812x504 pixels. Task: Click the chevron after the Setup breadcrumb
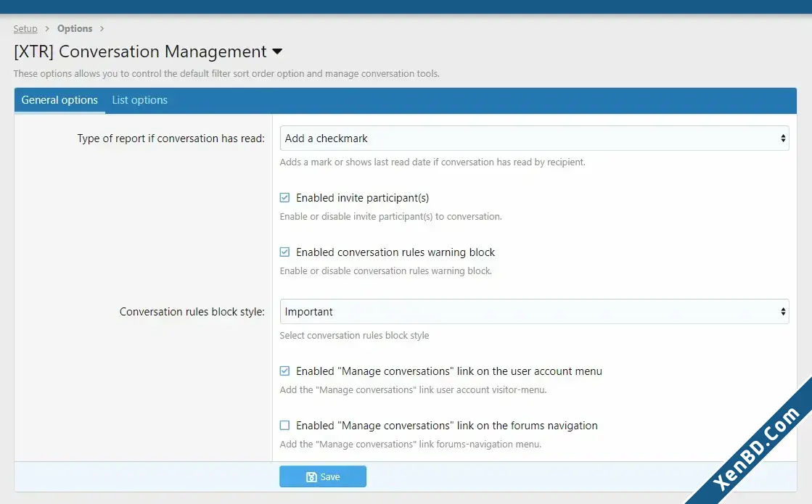click(x=47, y=28)
